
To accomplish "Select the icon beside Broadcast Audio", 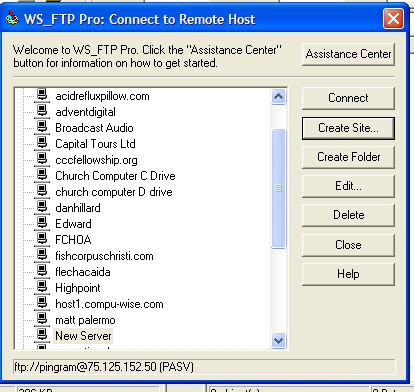I will coord(42,127).
